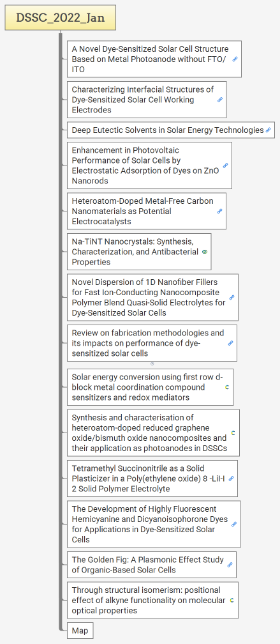Open yellow-blue C icon on Solar energy conversion node
Viewport: 280px width, 644px height.
pos(226,387)
